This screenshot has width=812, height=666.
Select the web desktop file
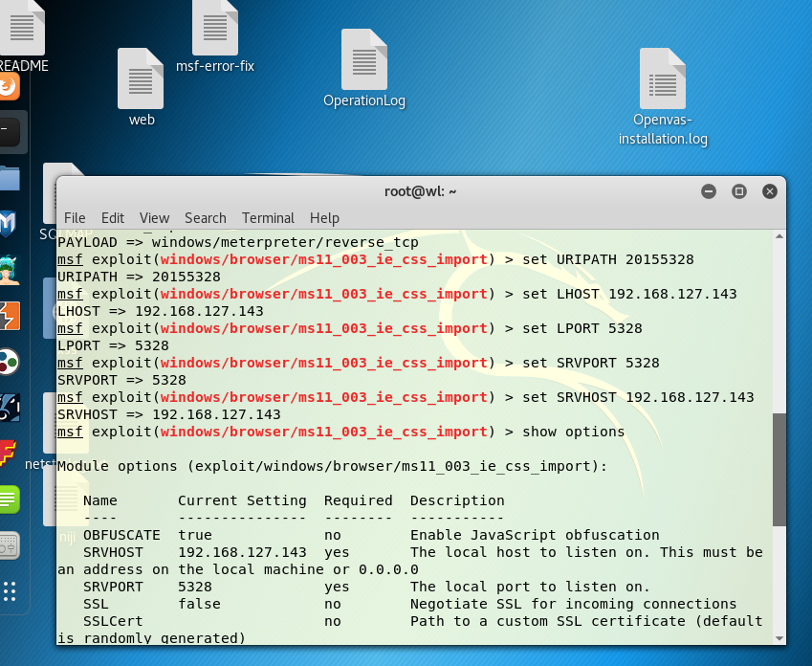(141, 87)
